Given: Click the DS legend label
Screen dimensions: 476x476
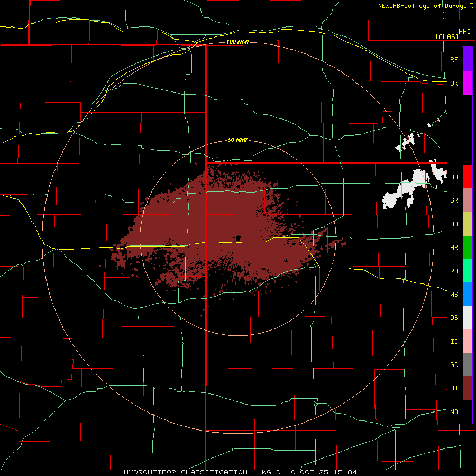Looking at the screenshot, I should (454, 317).
